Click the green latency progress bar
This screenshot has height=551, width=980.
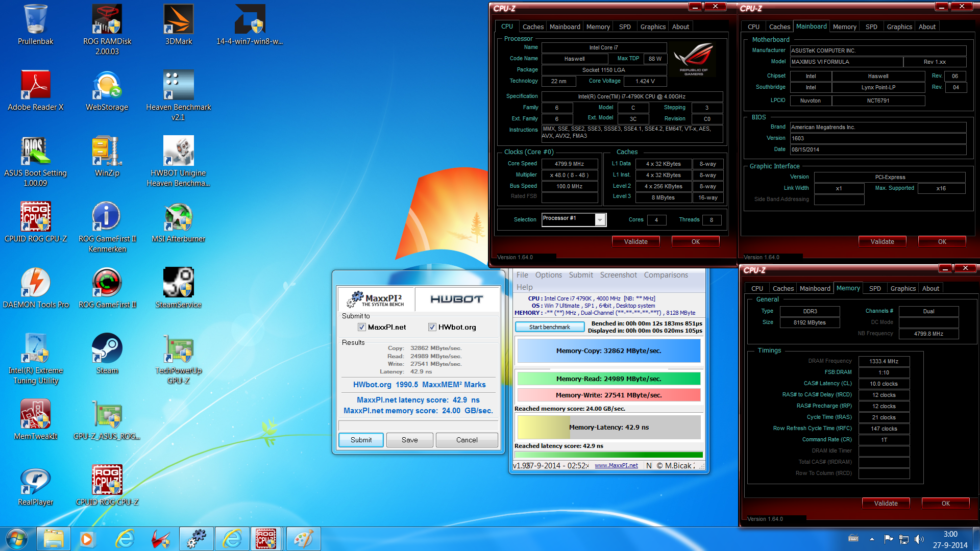click(609, 455)
